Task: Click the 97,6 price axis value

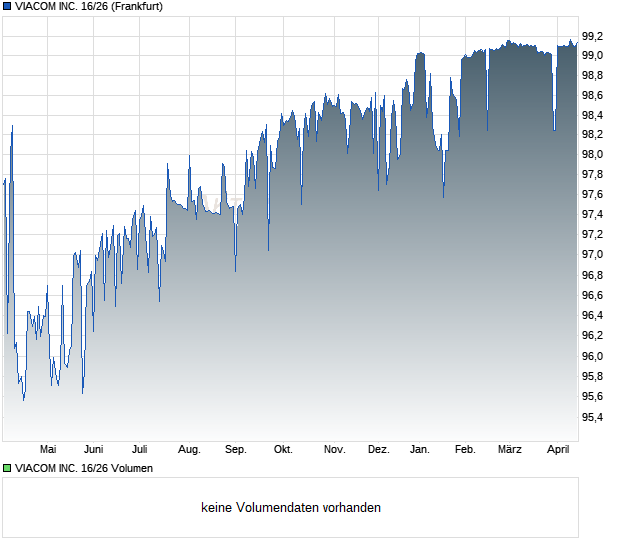Action: (593, 195)
